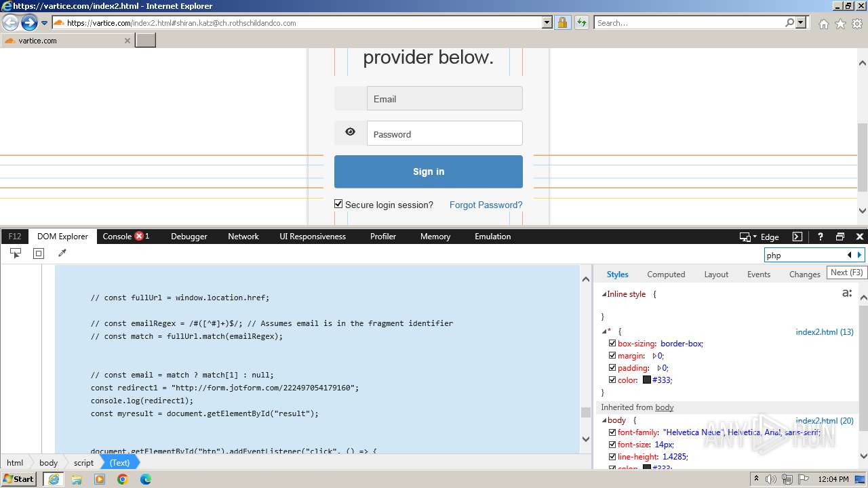Open the Home icon
The image size is (868, 488).
823,24
